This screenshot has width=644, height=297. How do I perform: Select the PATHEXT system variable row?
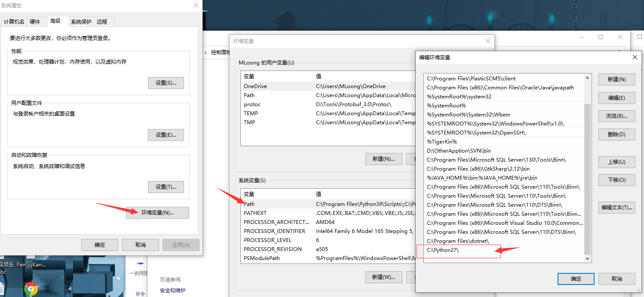328,213
